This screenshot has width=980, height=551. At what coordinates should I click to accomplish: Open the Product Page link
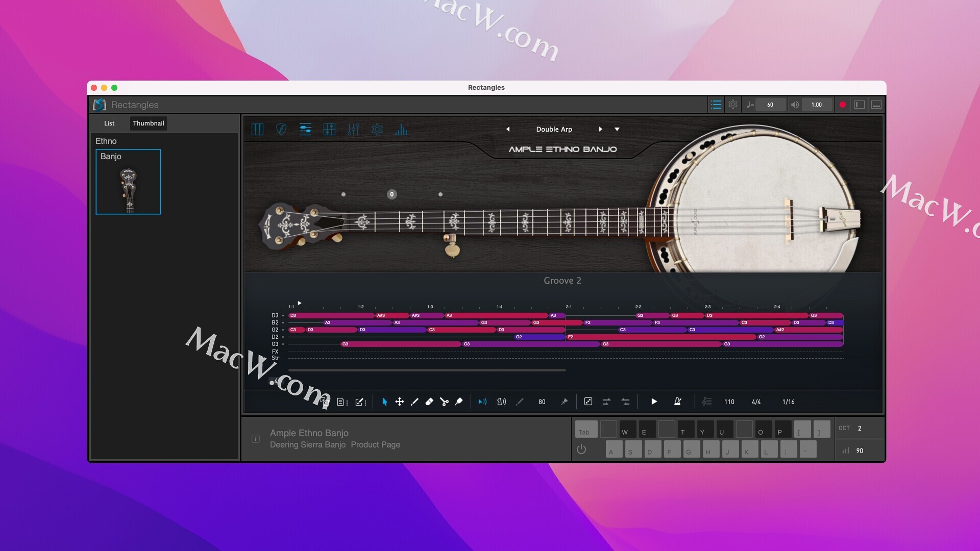[x=375, y=445]
